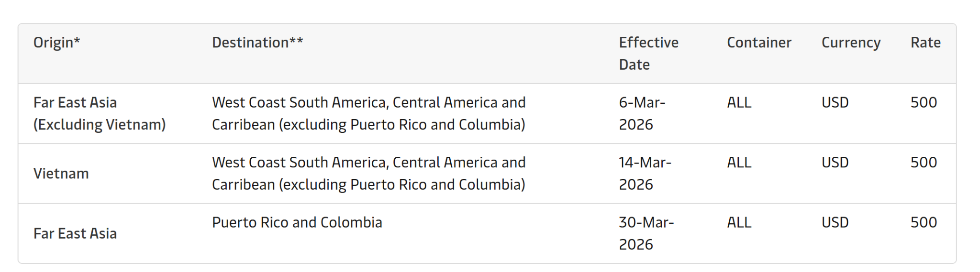Click the Rate column header

925,43
